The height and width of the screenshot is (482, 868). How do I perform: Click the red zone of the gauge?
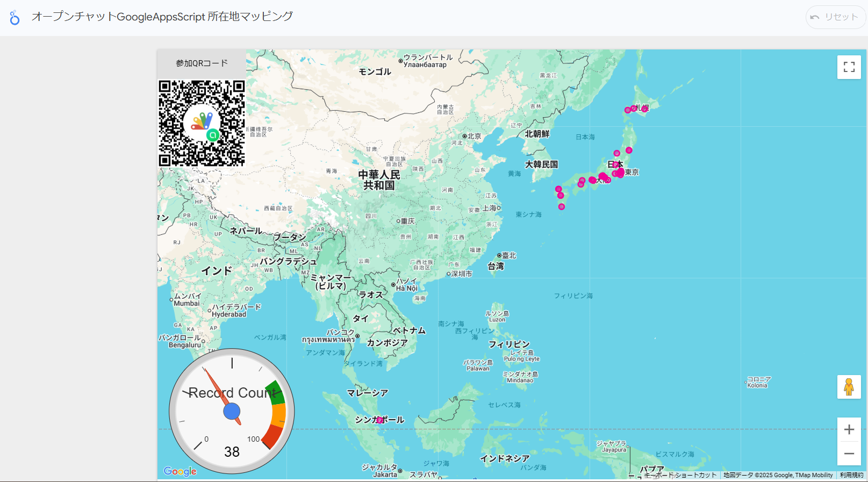point(273,436)
